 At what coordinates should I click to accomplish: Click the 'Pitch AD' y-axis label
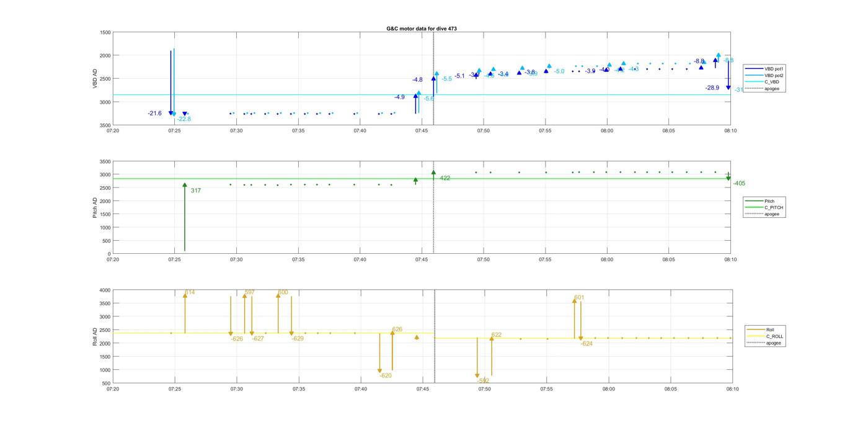(95, 208)
